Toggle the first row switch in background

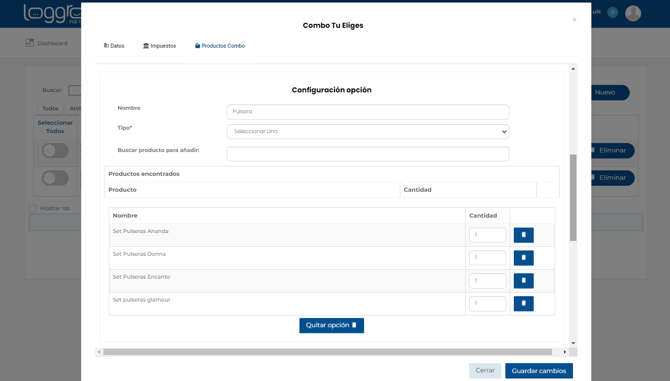coord(55,151)
